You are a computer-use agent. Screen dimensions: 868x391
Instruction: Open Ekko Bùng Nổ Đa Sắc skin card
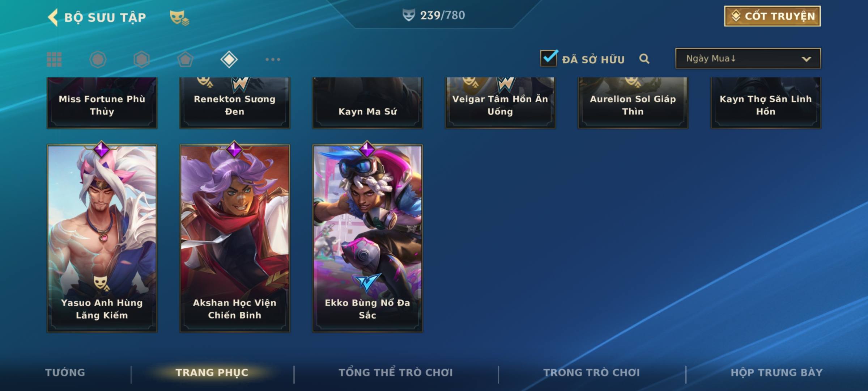point(367,238)
